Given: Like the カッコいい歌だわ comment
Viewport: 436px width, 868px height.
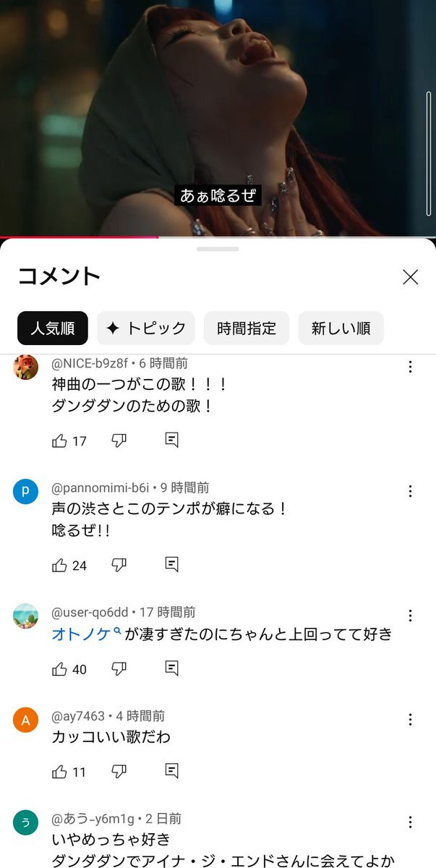Looking at the screenshot, I should click(x=59, y=772).
